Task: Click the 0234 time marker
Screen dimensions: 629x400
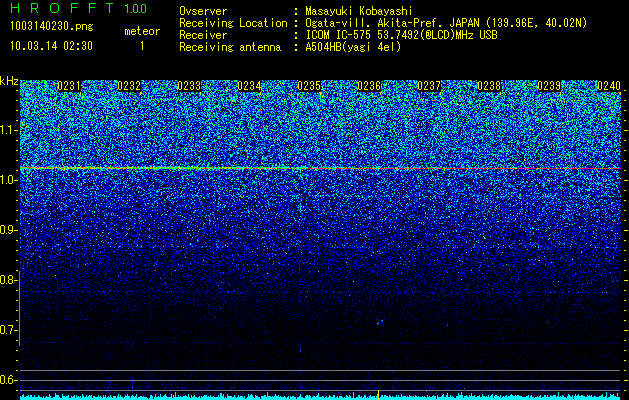Action: point(249,86)
